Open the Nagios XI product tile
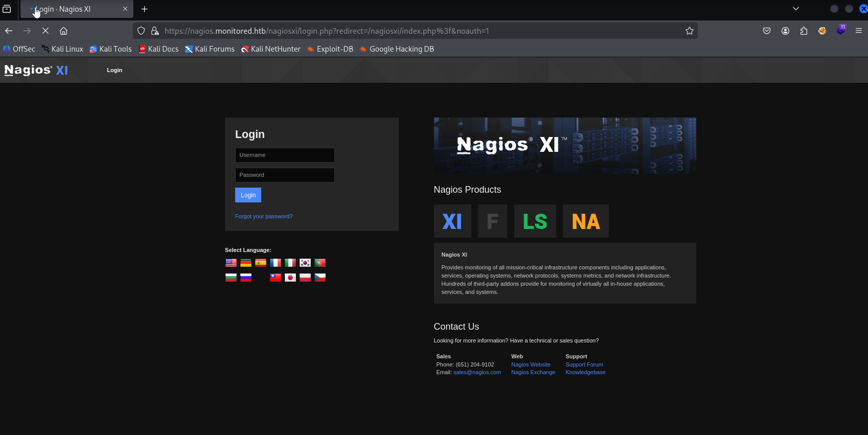Image resolution: width=868 pixels, height=435 pixels. point(452,221)
